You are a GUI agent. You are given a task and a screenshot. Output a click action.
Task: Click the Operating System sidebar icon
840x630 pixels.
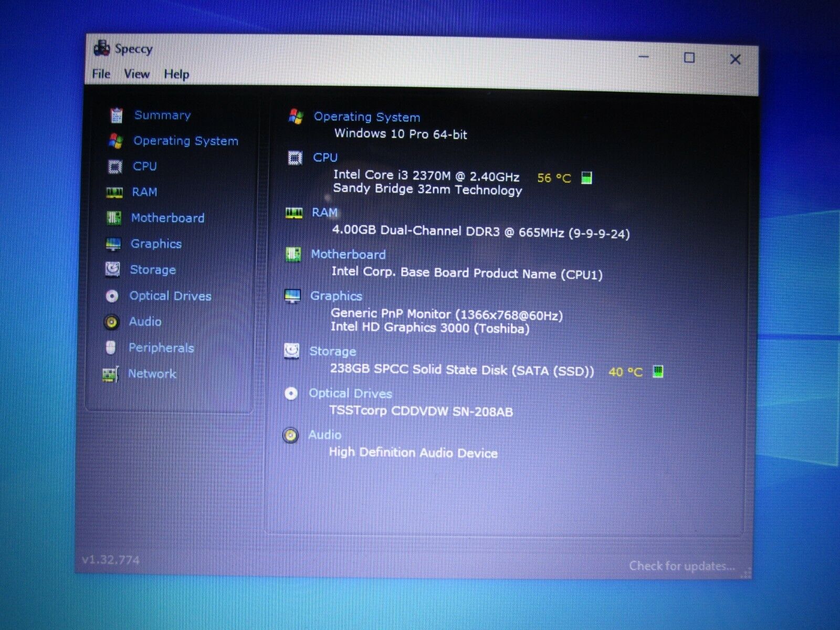(115, 141)
